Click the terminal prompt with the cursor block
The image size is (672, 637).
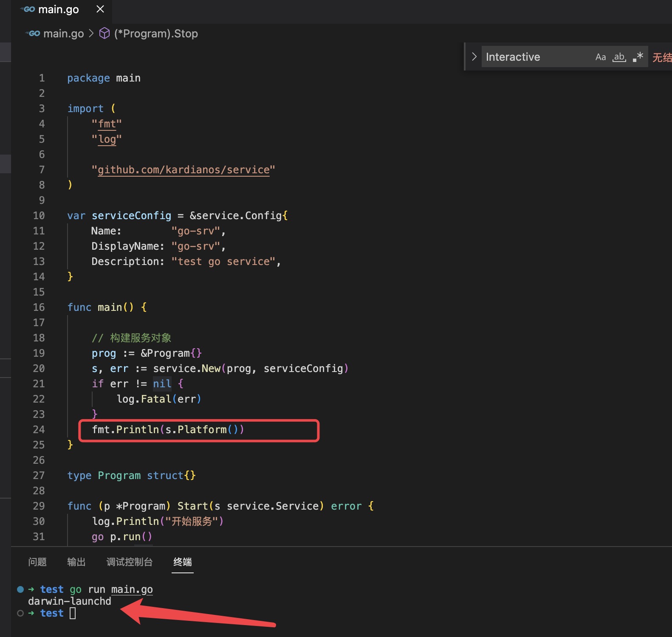click(x=52, y=613)
